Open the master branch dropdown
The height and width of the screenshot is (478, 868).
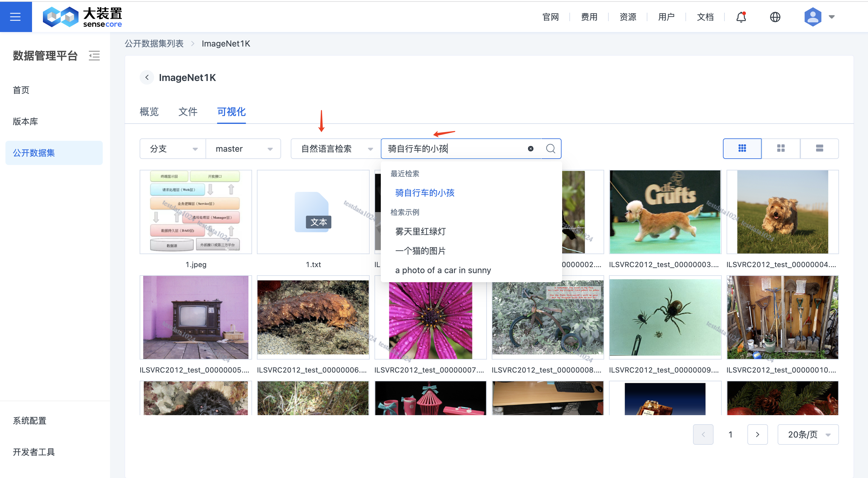[243, 148]
